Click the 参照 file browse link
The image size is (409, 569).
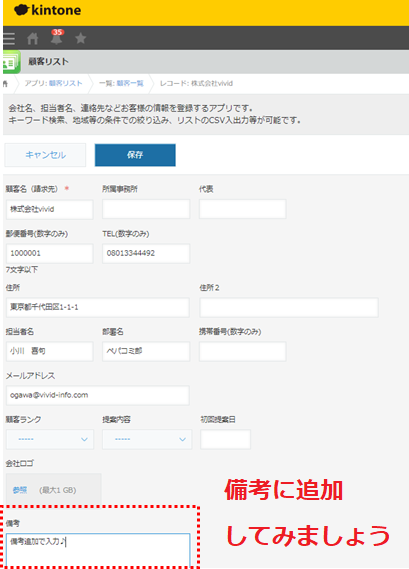(20, 490)
